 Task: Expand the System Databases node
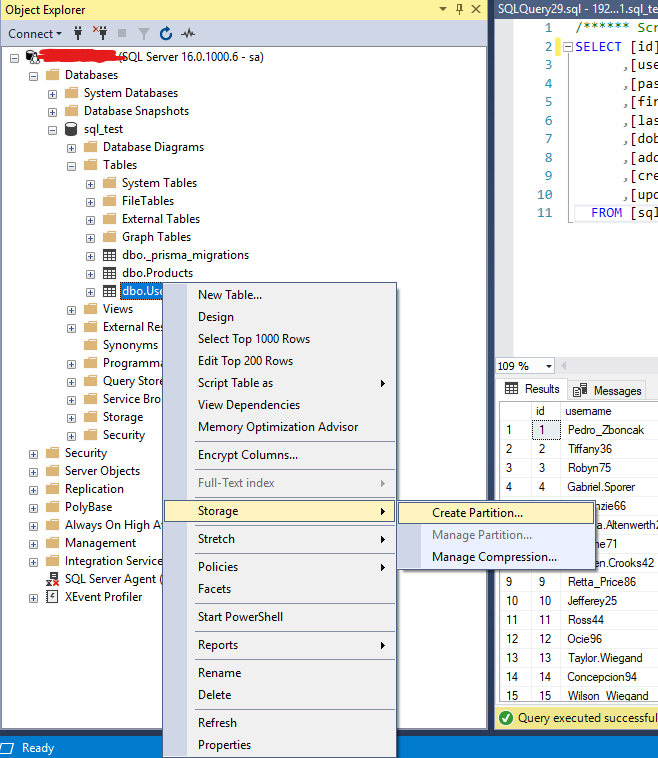(52, 94)
